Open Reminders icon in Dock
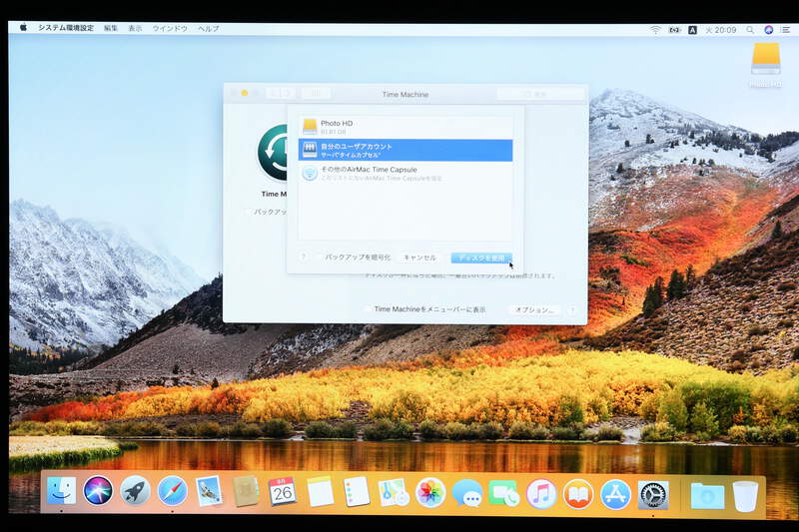 click(357, 492)
